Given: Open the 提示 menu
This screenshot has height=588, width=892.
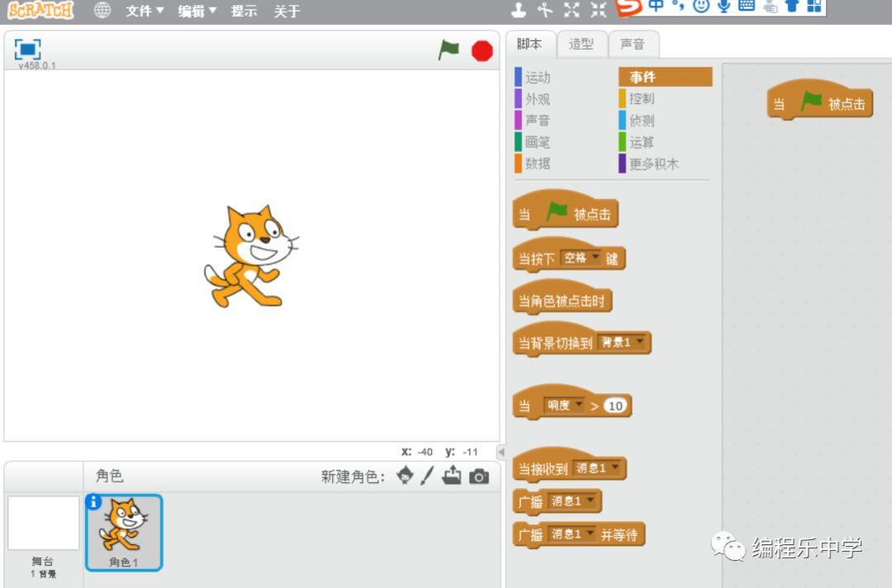Looking at the screenshot, I should (244, 11).
